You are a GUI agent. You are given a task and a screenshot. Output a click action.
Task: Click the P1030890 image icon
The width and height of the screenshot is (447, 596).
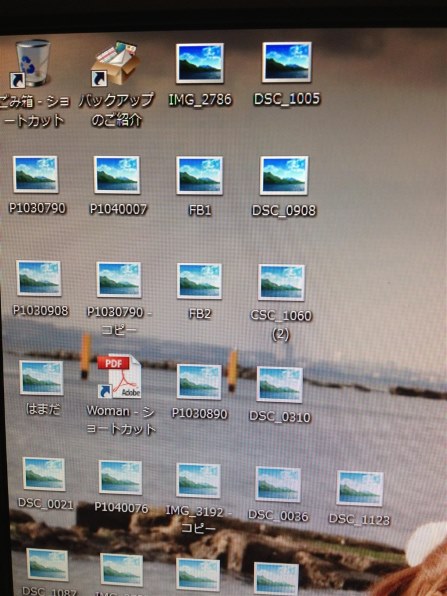[x=199, y=382]
